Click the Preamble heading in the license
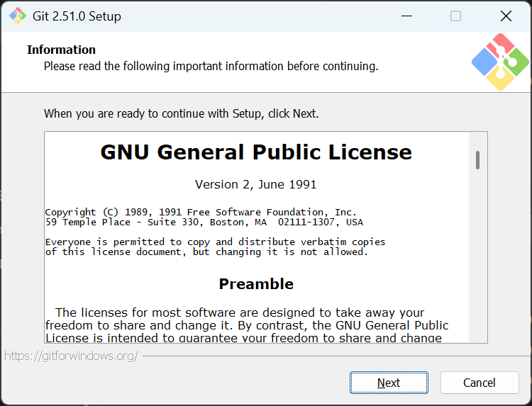 pyautogui.click(x=256, y=284)
